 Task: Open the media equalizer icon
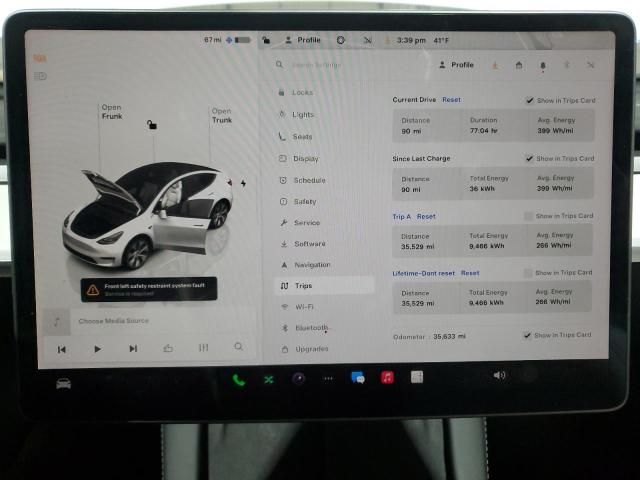[203, 347]
